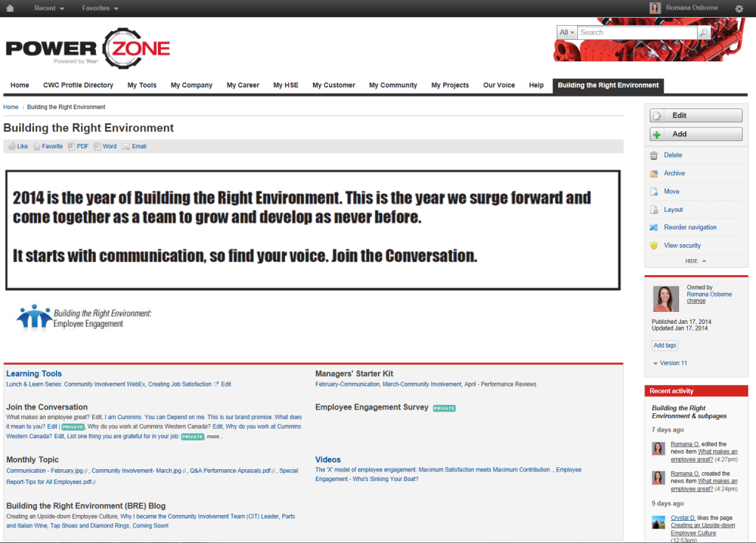Open the My Customer tab
This screenshot has height=543, width=756.
tap(334, 86)
